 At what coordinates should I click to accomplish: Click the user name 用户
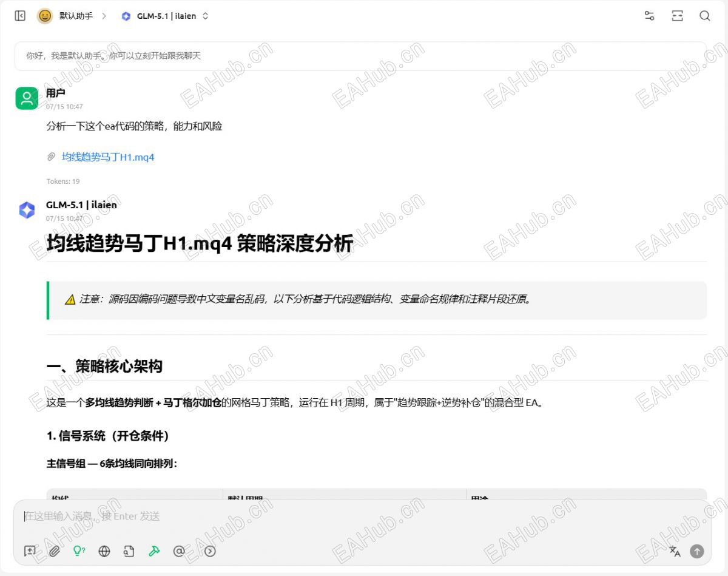pos(56,93)
